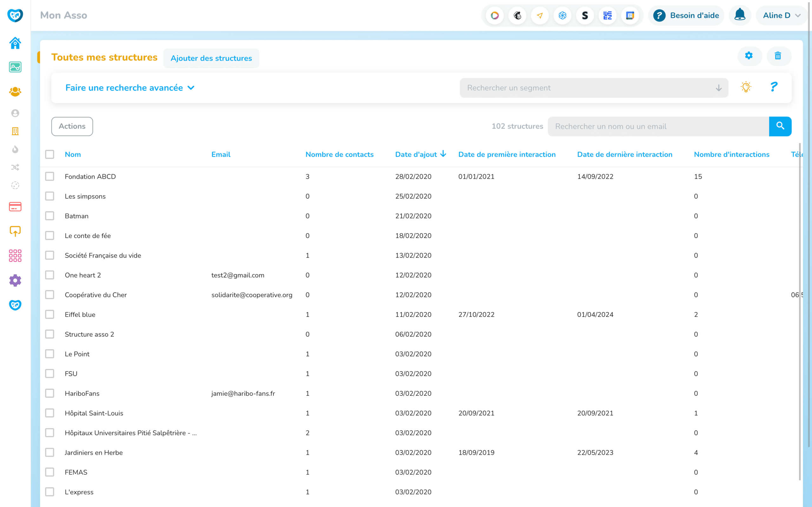Click the home icon in sidebar
Screen dimensions: 812x507
tap(15, 43)
